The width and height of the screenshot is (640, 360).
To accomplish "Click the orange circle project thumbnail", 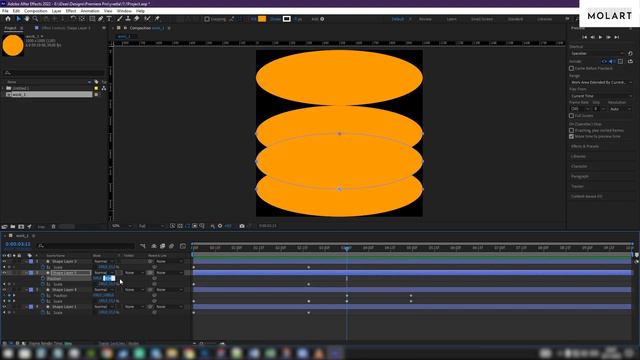I will 13,45.
